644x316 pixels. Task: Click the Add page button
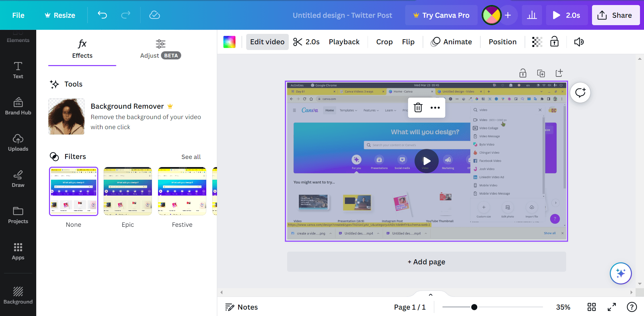click(x=427, y=262)
